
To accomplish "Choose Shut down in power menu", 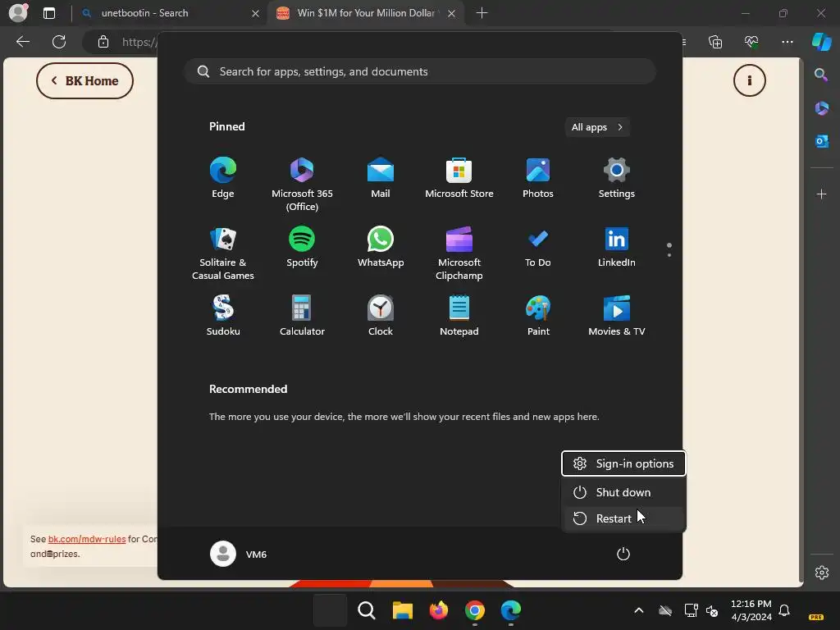I will [623, 492].
